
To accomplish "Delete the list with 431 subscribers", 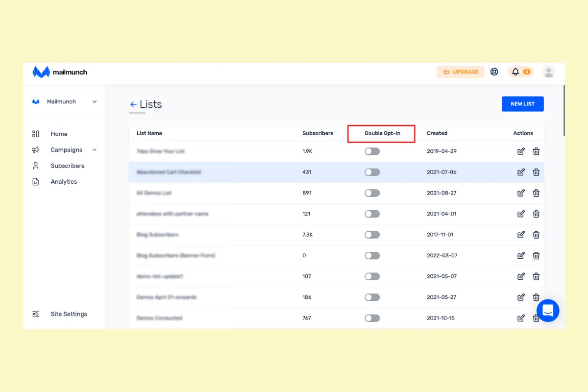I will coord(536,172).
